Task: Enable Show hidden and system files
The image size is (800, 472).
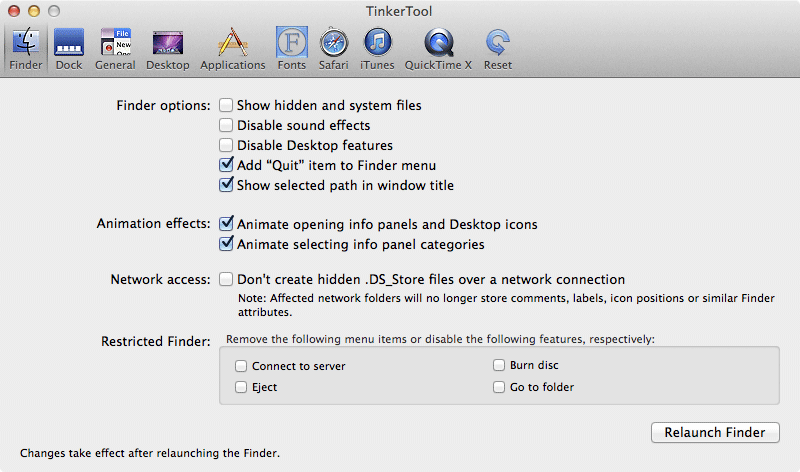Action: pos(226,105)
